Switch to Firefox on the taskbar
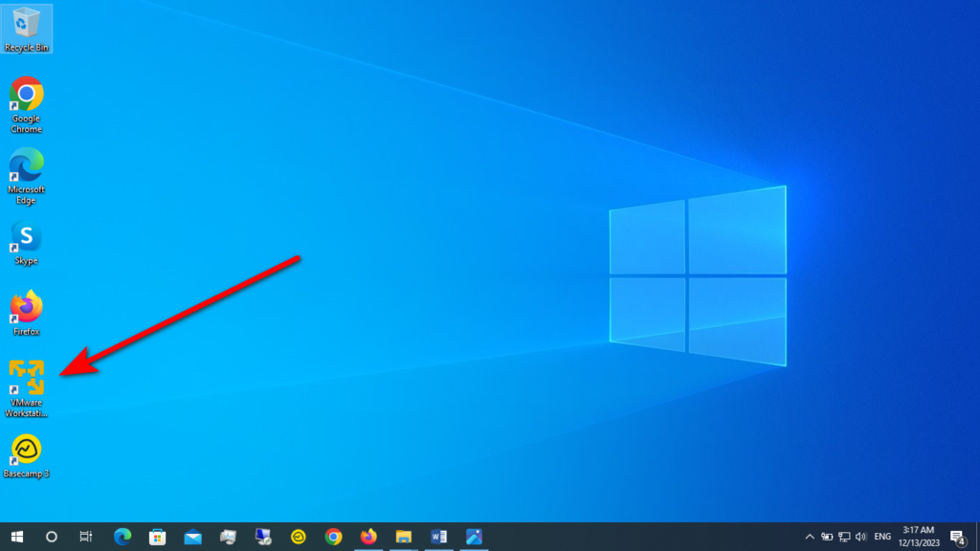This screenshot has height=551, width=980. click(368, 537)
